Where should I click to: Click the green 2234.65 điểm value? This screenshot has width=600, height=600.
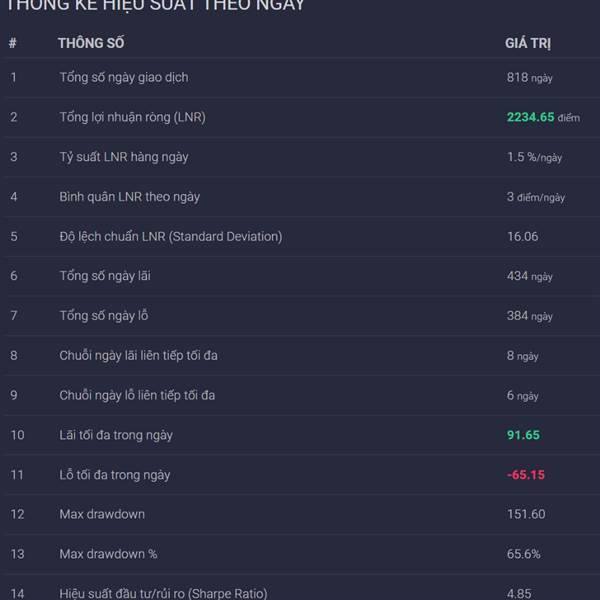(542, 117)
